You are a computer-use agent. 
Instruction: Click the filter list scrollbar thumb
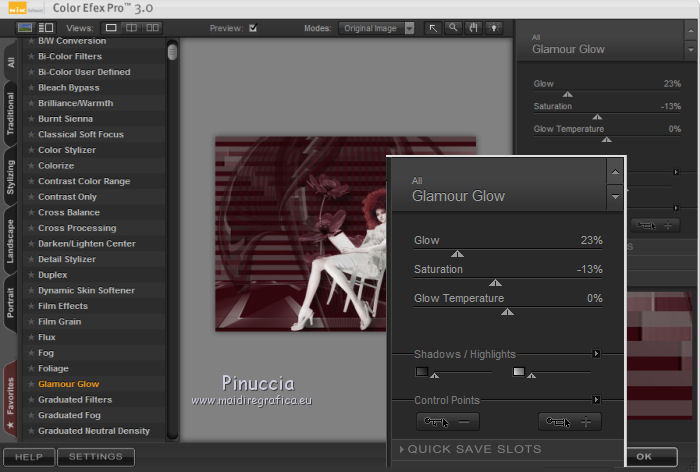[172, 51]
